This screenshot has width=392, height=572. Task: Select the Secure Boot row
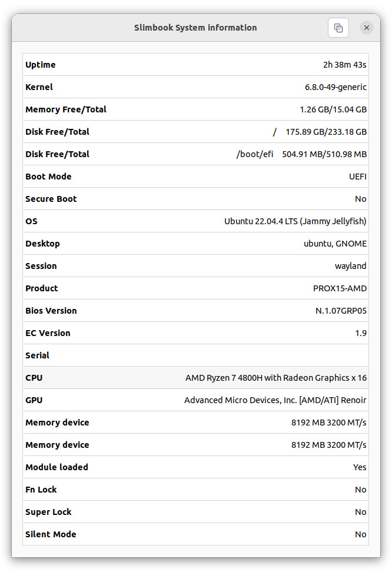195,199
